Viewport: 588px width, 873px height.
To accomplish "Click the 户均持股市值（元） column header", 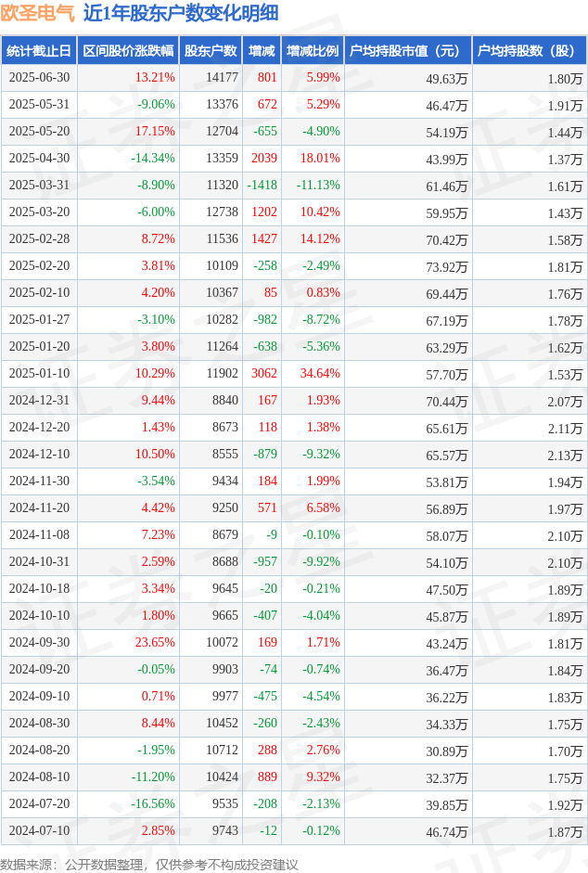I will (408, 51).
